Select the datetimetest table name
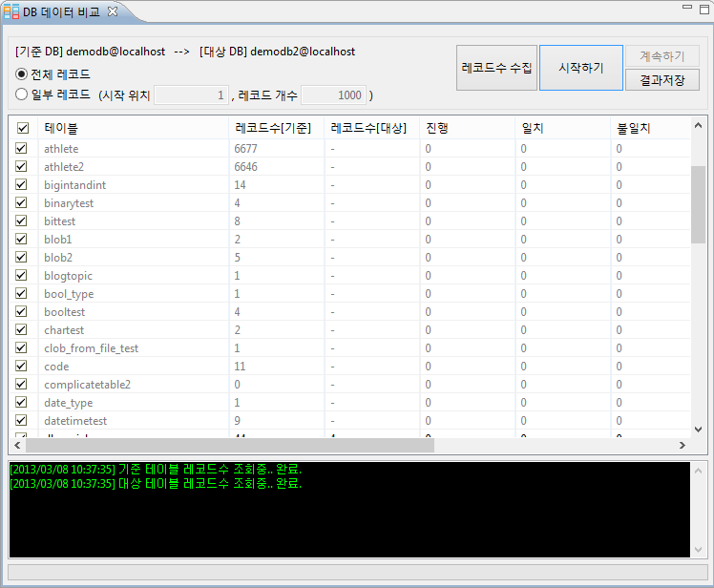 pyautogui.click(x=75, y=421)
